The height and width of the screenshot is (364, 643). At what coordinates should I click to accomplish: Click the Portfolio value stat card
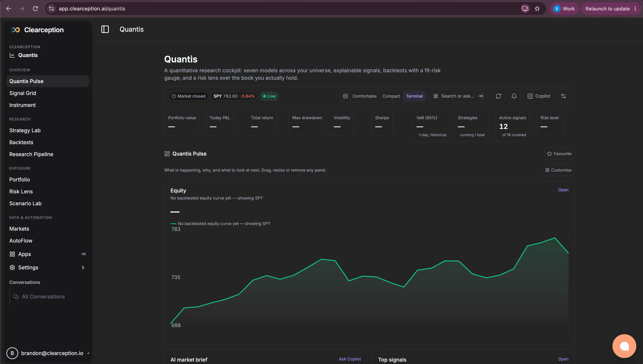coord(182,123)
